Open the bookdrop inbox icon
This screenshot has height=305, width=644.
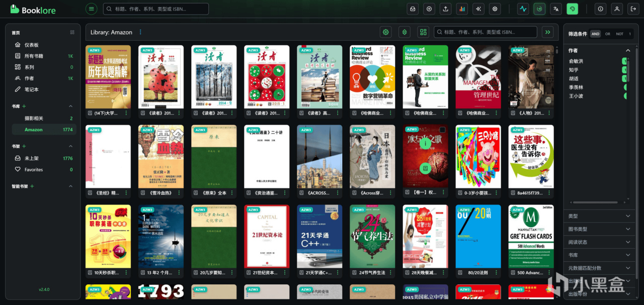coord(413,9)
